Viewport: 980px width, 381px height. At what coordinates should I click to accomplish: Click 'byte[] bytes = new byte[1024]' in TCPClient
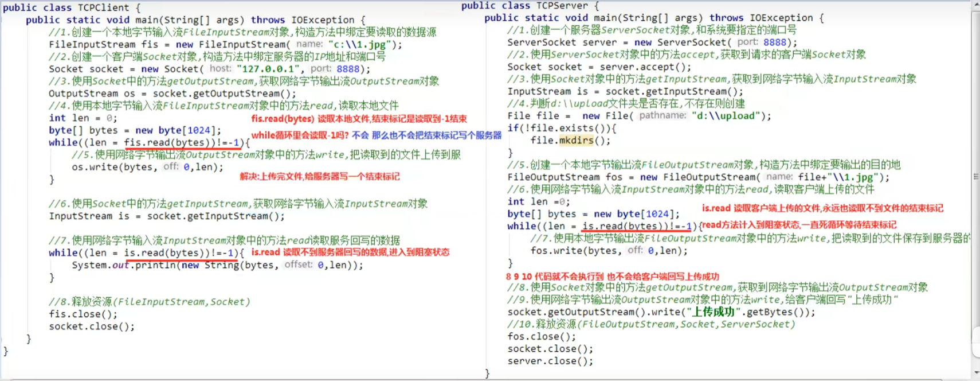coord(135,130)
